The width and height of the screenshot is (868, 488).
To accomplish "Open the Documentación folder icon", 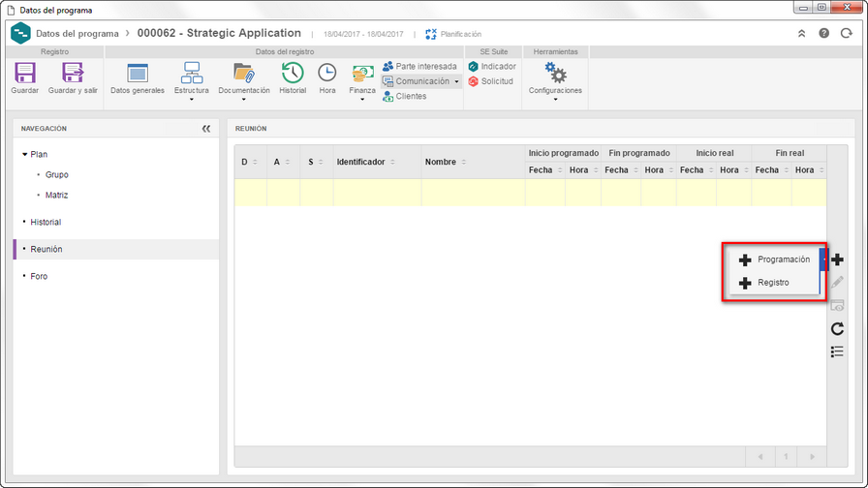I will 243,73.
